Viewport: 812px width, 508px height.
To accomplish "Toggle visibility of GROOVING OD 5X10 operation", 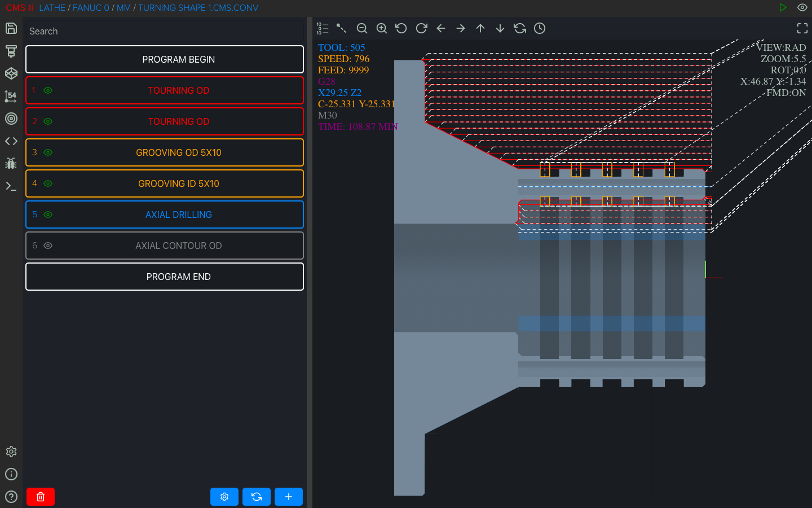I will coord(48,152).
